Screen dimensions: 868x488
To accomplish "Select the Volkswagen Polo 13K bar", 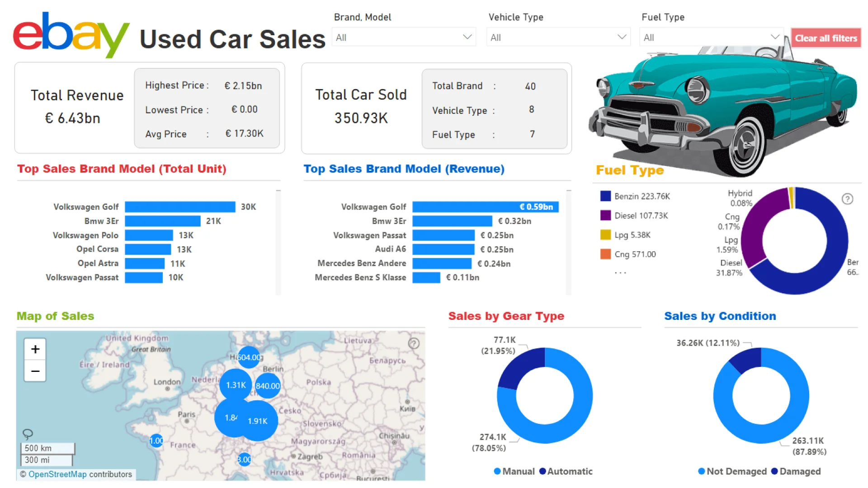I will 149,235.
